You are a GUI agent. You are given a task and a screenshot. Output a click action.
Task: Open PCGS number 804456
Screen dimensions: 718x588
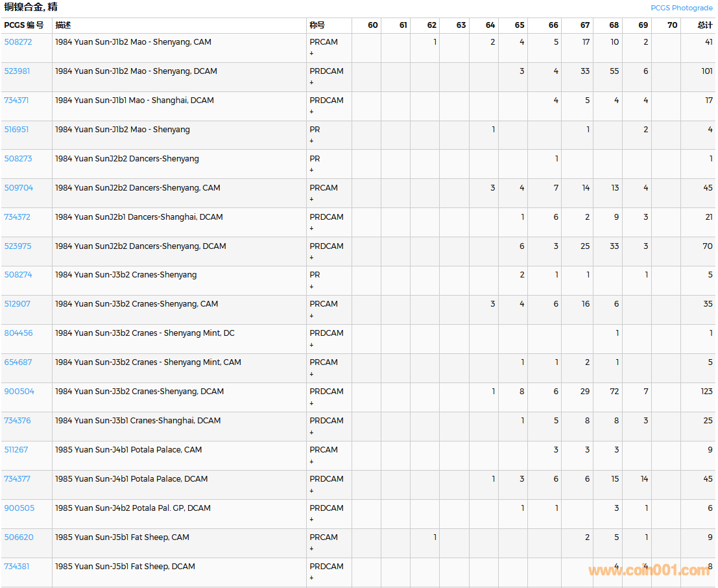coord(19,333)
